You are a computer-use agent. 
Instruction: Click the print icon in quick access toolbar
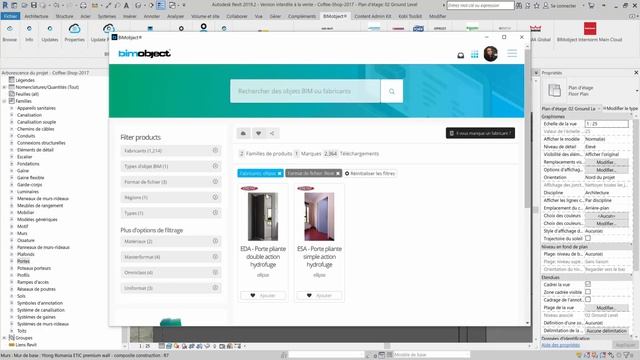[x=83, y=5]
